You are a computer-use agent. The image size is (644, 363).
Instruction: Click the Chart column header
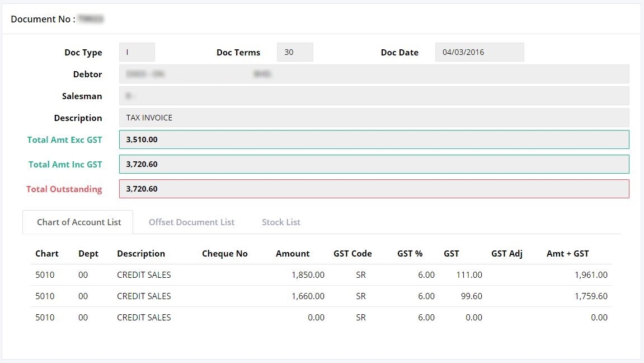coord(47,254)
